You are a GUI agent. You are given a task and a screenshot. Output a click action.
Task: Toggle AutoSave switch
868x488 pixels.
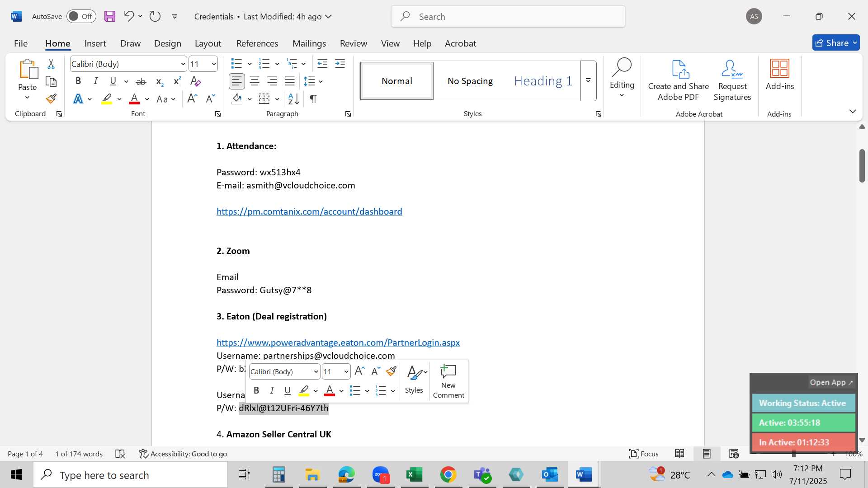(81, 16)
